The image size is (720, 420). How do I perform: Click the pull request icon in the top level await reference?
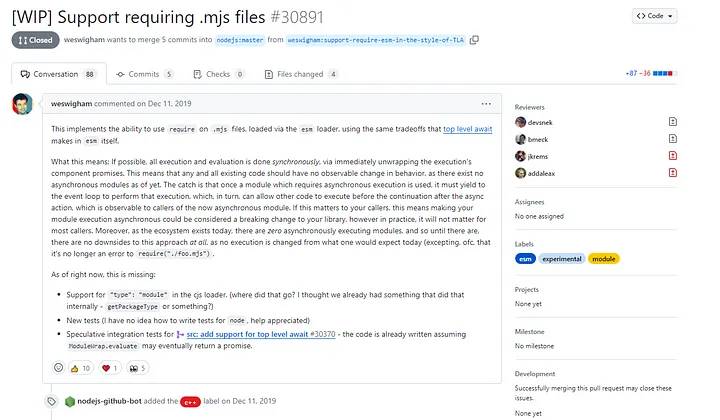coord(180,335)
